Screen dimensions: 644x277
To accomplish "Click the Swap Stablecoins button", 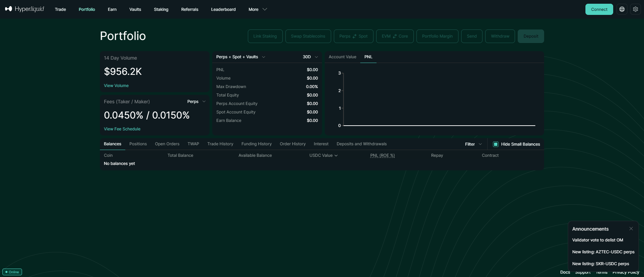I will (x=308, y=36).
